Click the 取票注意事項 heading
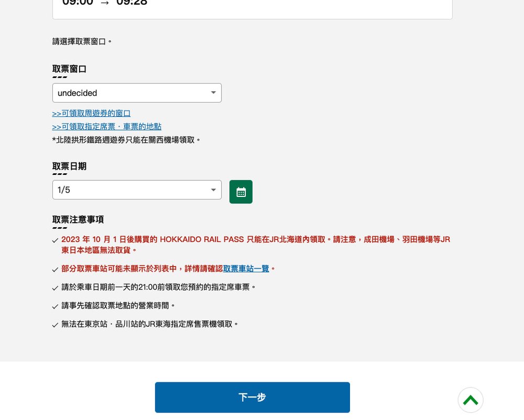The height and width of the screenshot is (420, 524). [x=78, y=219]
